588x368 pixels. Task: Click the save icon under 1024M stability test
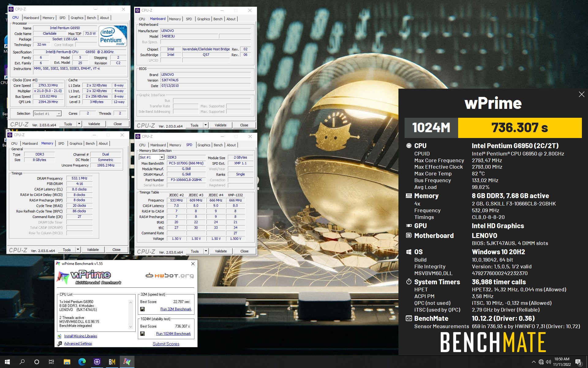[142, 334]
